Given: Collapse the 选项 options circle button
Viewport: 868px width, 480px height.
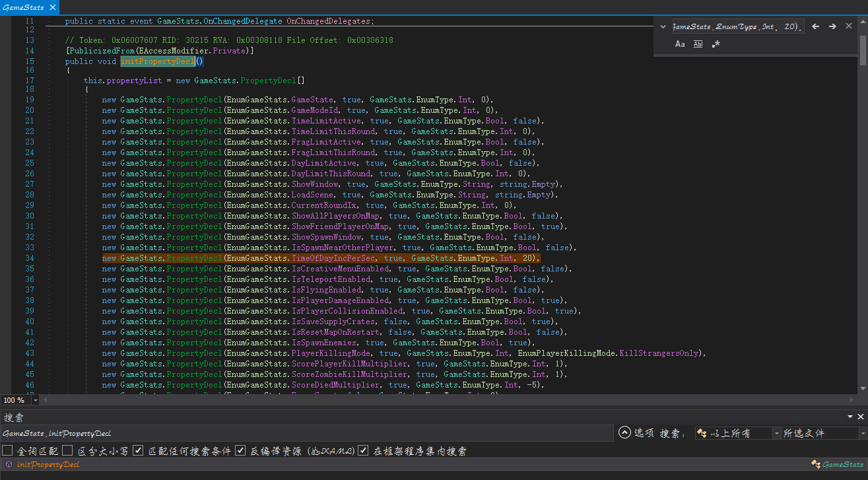Looking at the screenshot, I should pyautogui.click(x=624, y=432).
